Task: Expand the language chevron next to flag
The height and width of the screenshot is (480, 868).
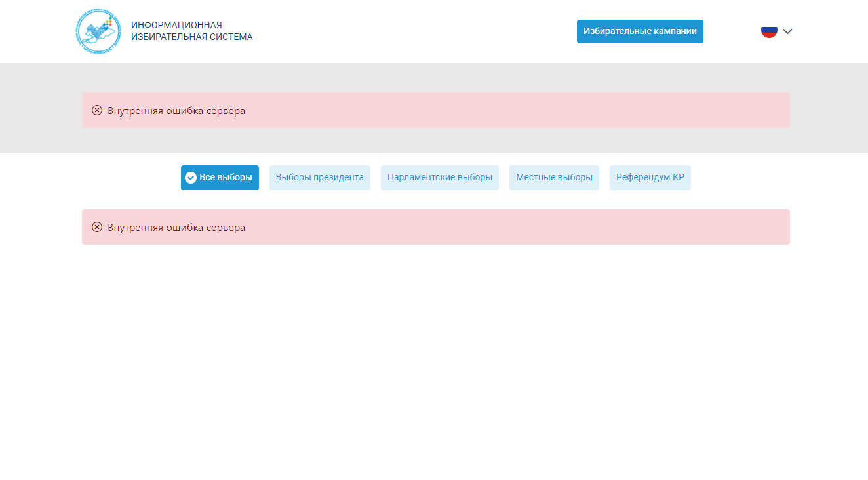Action: [x=788, y=31]
